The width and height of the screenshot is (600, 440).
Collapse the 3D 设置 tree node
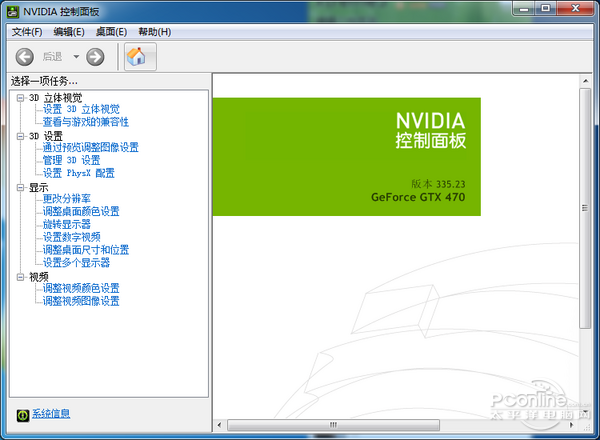pos(20,135)
